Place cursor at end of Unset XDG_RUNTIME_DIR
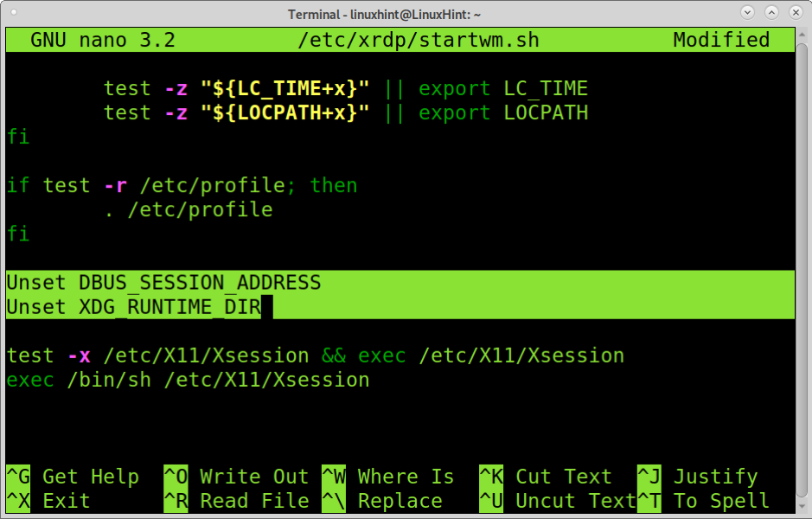The width and height of the screenshot is (812, 519). tap(266, 307)
